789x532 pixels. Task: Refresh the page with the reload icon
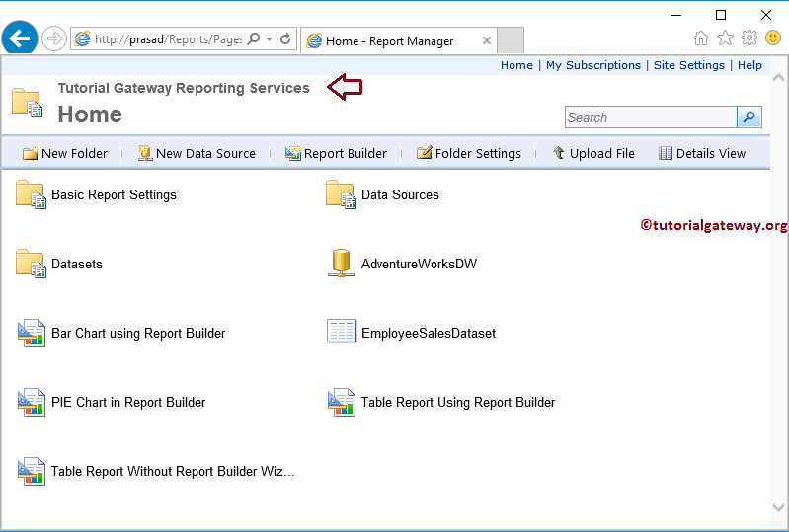click(285, 38)
